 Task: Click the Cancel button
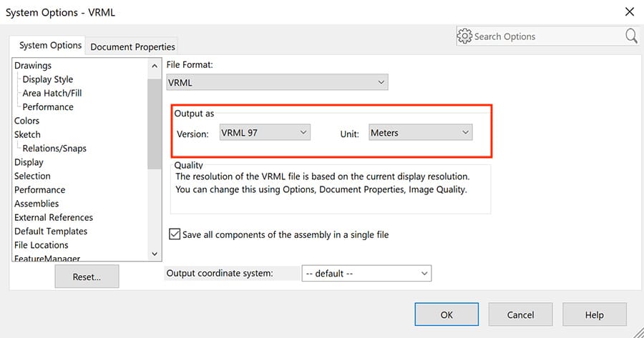click(x=520, y=314)
